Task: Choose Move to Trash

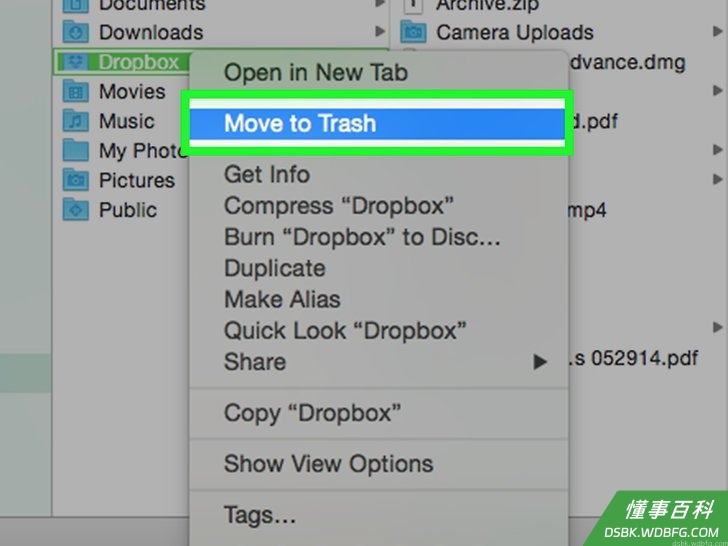Action: click(x=377, y=124)
